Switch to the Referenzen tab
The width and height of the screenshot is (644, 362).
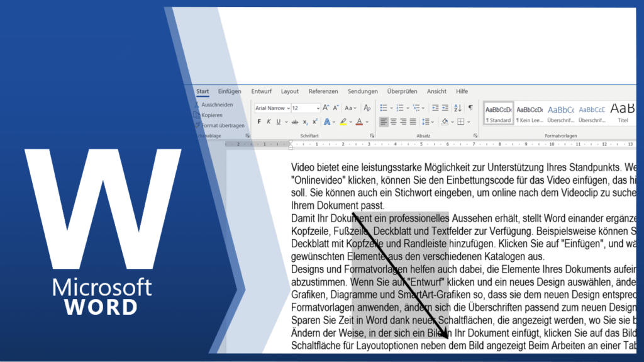(x=323, y=91)
